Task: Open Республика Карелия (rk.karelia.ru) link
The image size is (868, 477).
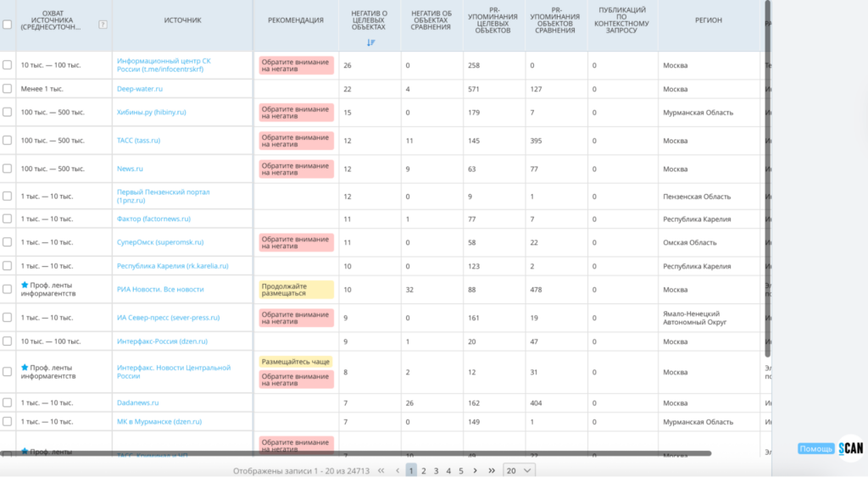Action: coord(172,266)
